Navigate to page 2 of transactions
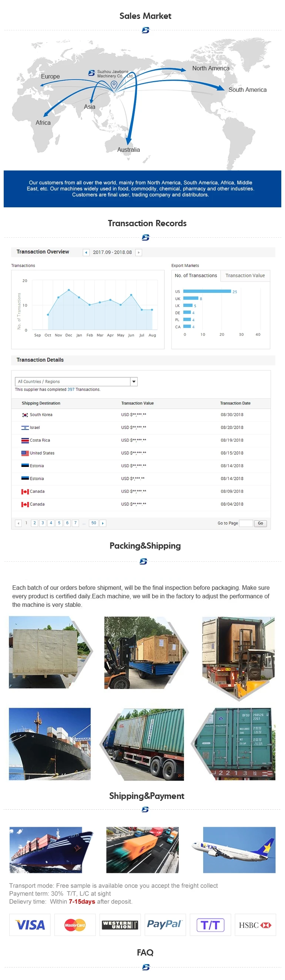 click(35, 523)
